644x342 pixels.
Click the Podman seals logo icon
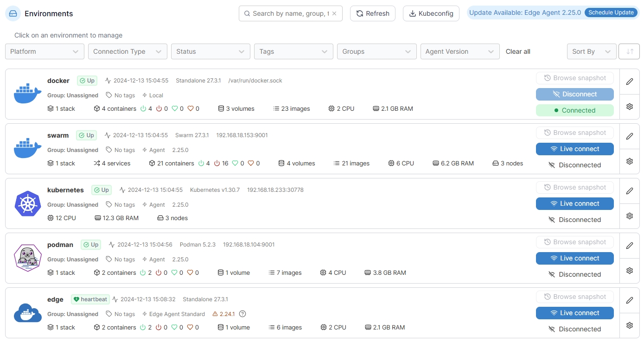coord(28,258)
